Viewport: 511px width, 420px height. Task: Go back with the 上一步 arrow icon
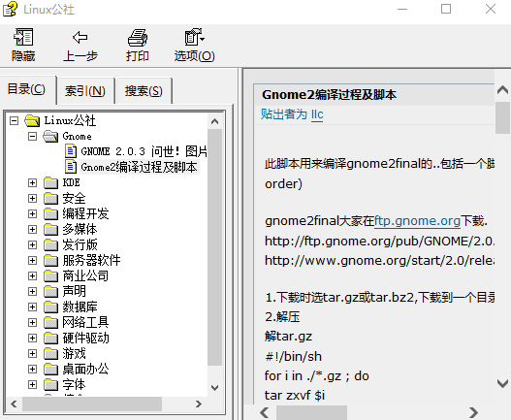(80, 37)
